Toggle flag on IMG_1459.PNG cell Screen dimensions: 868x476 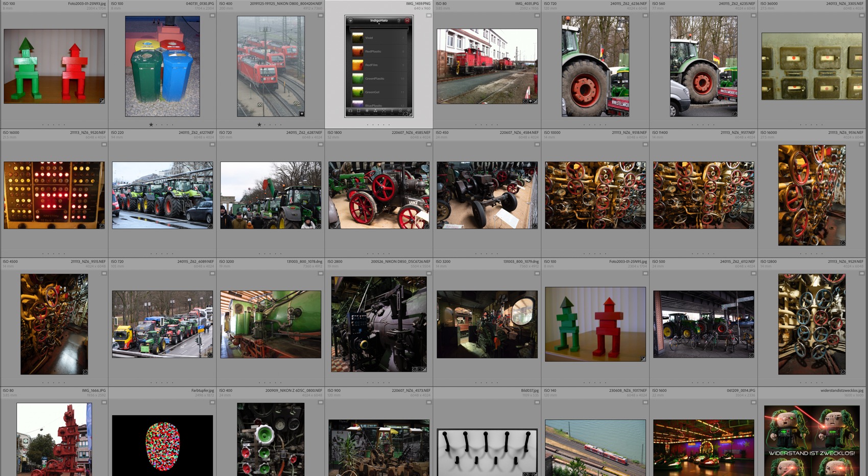(x=429, y=15)
